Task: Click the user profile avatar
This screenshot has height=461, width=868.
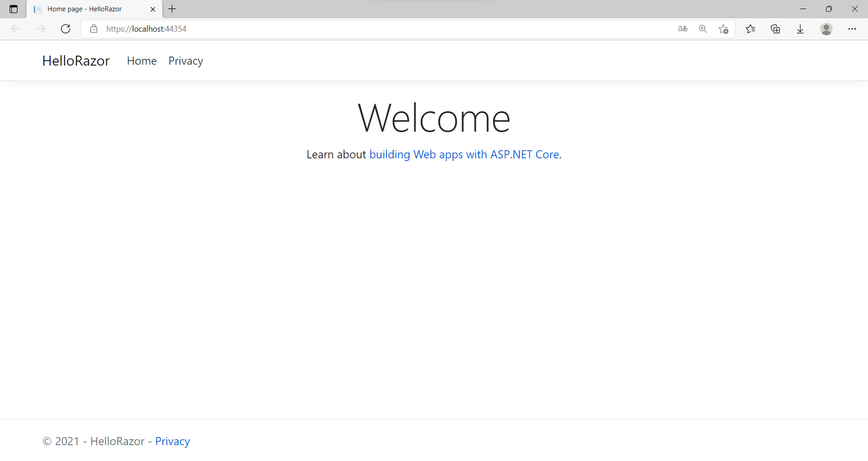Action: [x=826, y=29]
